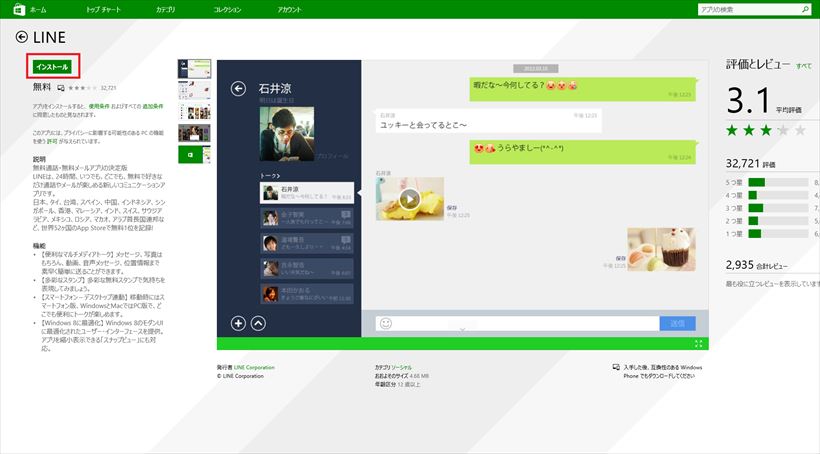The height and width of the screenshot is (454, 820).
Task: Select the highlighted 石井涼 chat row
Action: point(307,192)
